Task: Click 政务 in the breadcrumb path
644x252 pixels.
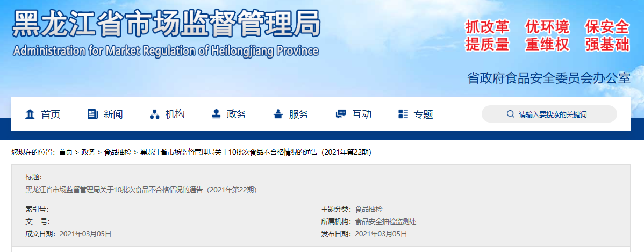Action: 88,153
